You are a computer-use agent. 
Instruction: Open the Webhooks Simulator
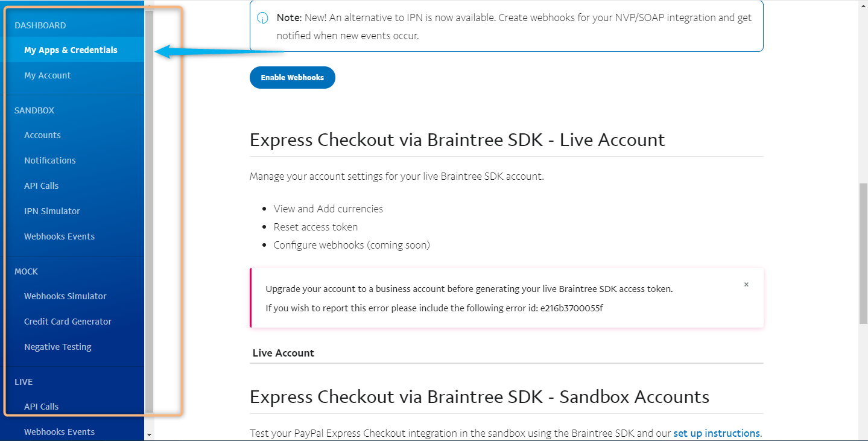tap(65, 296)
